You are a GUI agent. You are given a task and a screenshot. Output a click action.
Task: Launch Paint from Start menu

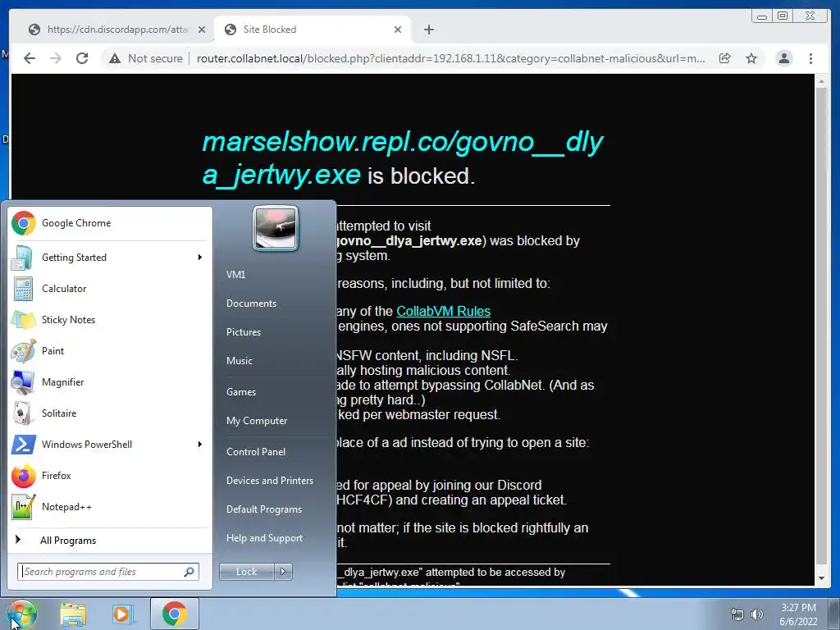coord(111,350)
